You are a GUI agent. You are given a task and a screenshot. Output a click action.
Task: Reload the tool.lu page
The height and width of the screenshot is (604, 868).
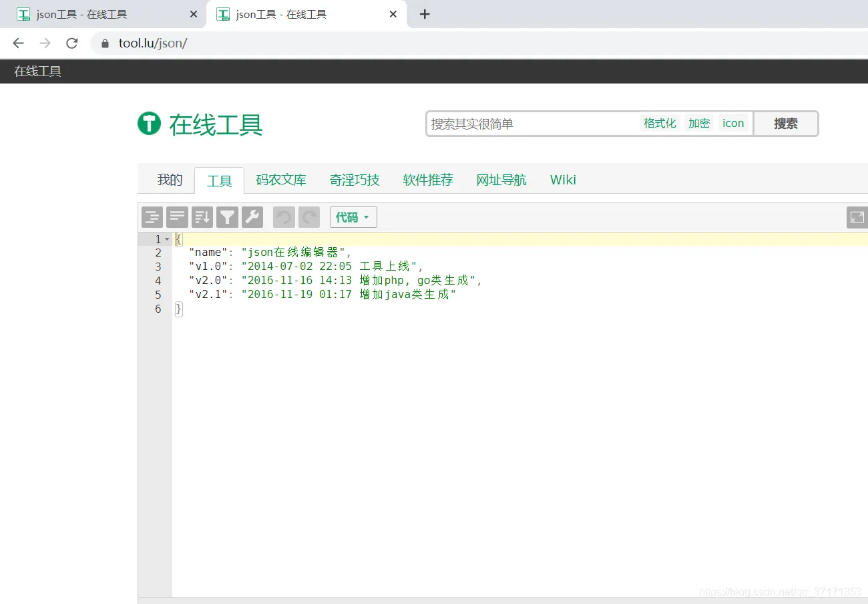point(72,43)
